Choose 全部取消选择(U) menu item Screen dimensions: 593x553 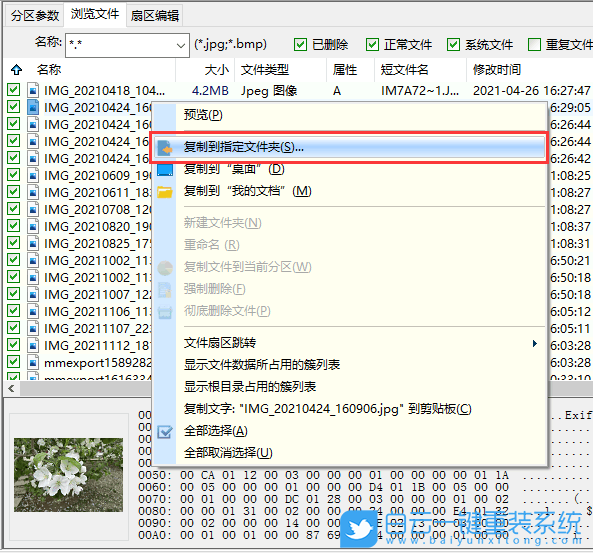(228, 453)
